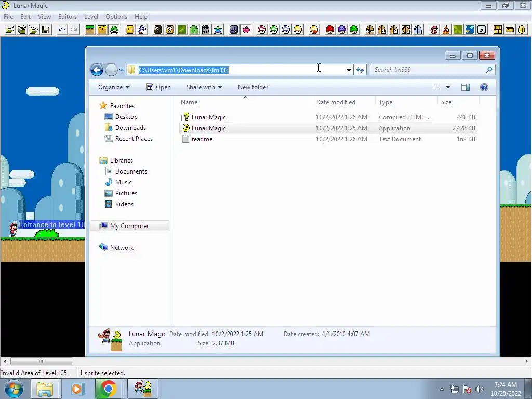Click the Lunar Magic horizontal scrollbar thumb
The image size is (532, 399).
coord(41,362)
